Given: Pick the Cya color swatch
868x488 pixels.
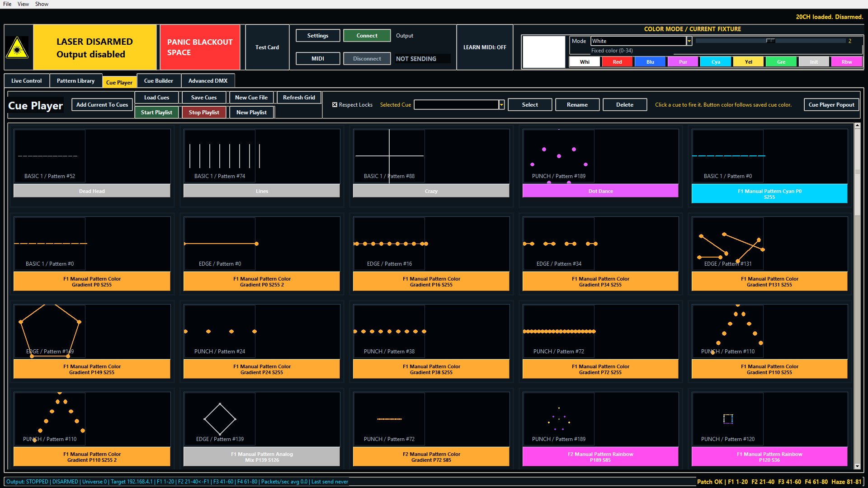Looking at the screenshot, I should click(x=716, y=62).
